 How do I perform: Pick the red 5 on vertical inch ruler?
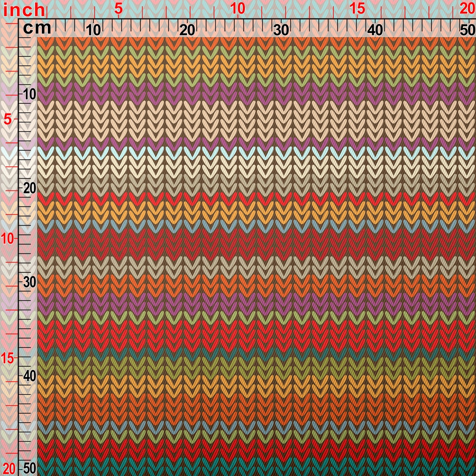coord(8,119)
